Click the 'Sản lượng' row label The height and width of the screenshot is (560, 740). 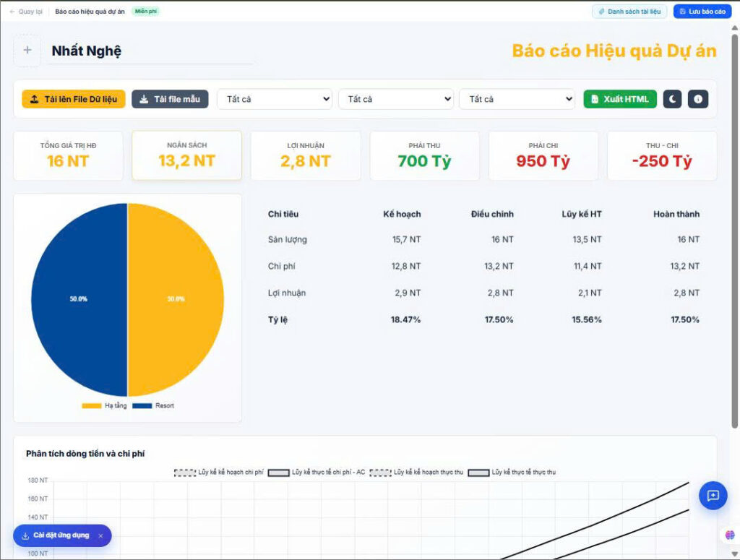(x=288, y=240)
